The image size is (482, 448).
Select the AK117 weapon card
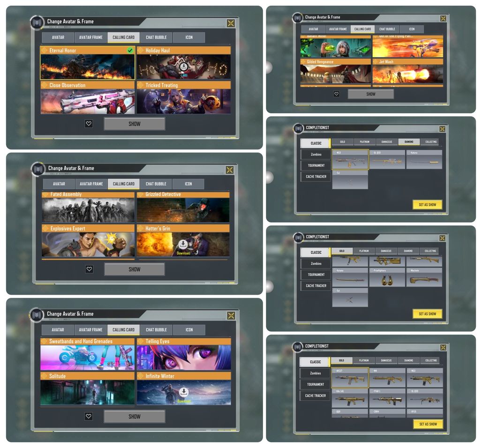tap(350, 378)
